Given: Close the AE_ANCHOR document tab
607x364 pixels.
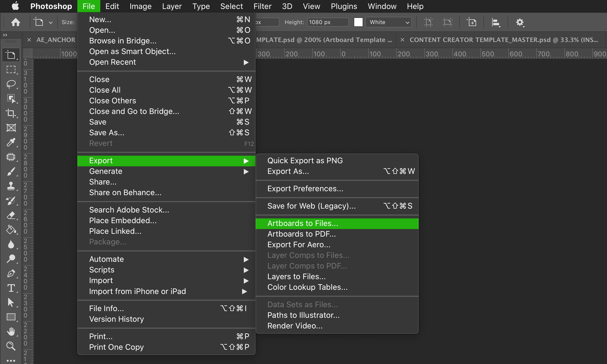Looking at the screenshot, I should tap(29, 40).
